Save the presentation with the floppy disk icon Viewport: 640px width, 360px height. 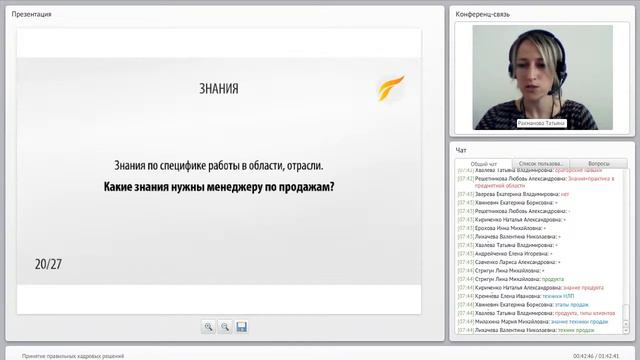point(242,327)
